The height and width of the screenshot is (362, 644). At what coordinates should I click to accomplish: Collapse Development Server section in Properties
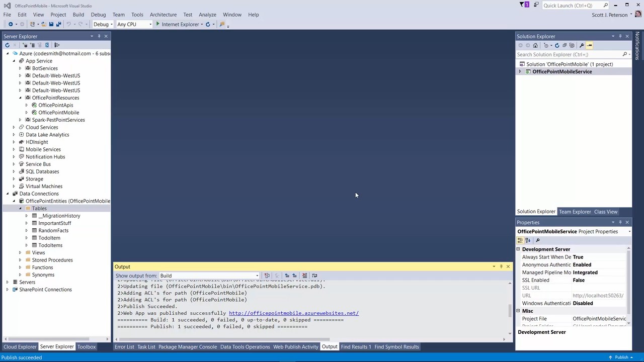(518, 249)
